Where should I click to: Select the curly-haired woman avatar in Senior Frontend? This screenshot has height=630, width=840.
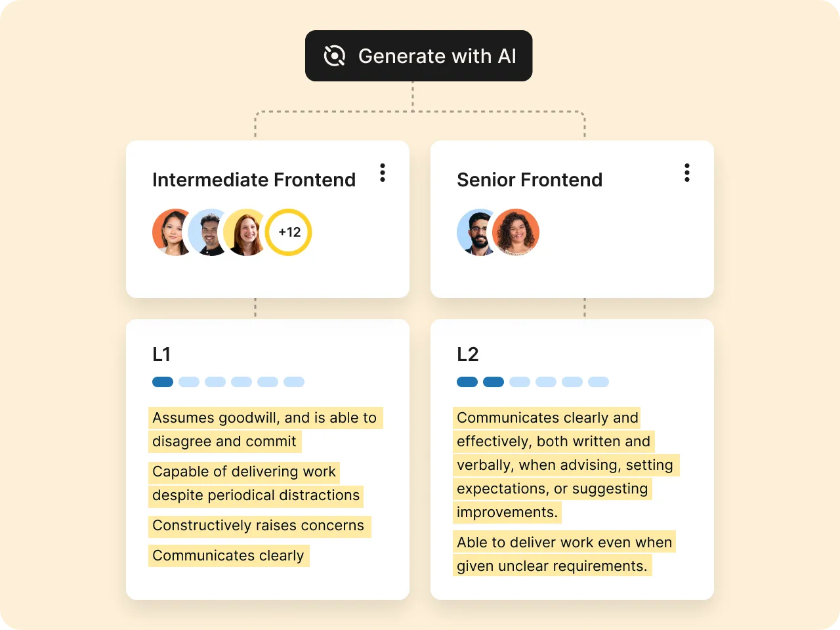(516, 232)
